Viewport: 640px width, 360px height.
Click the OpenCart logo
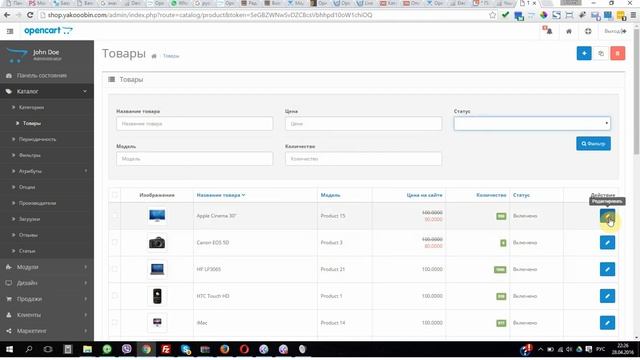48,31
